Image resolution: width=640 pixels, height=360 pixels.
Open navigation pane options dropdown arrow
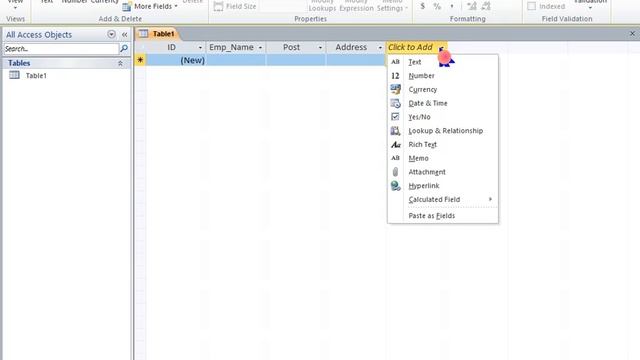point(111,34)
